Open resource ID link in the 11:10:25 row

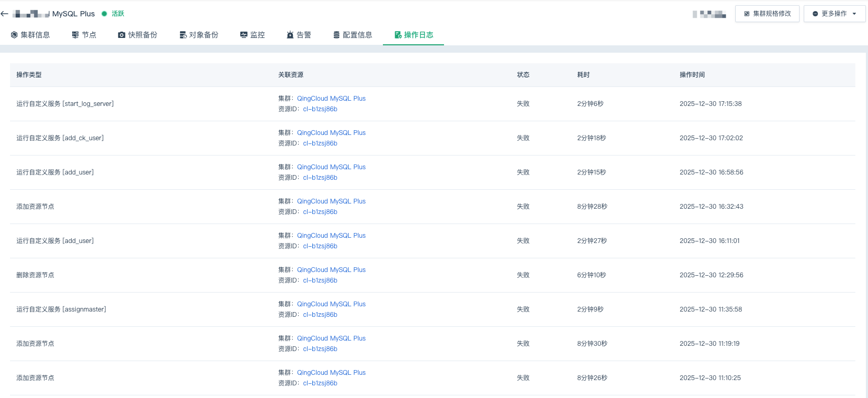320,383
